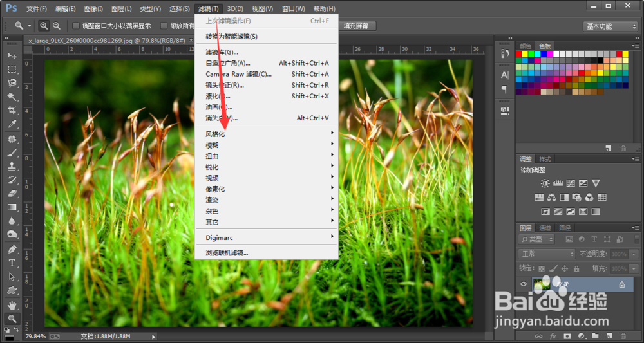Open the History panel icon

505,53
